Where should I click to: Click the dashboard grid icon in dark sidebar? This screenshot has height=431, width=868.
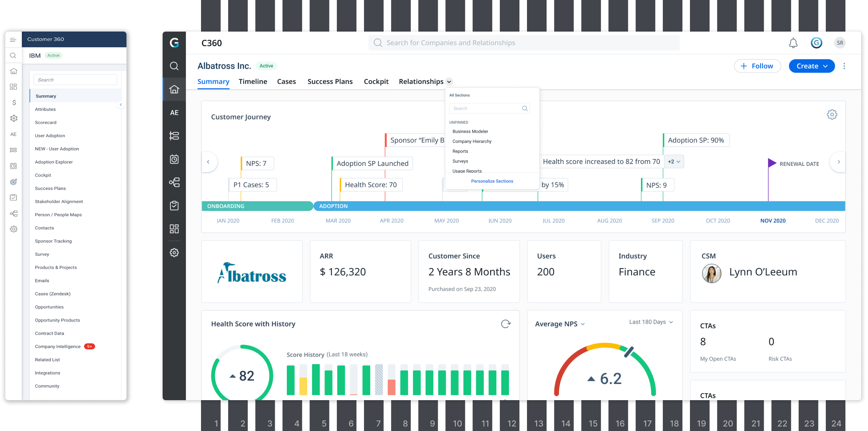pyautogui.click(x=174, y=229)
